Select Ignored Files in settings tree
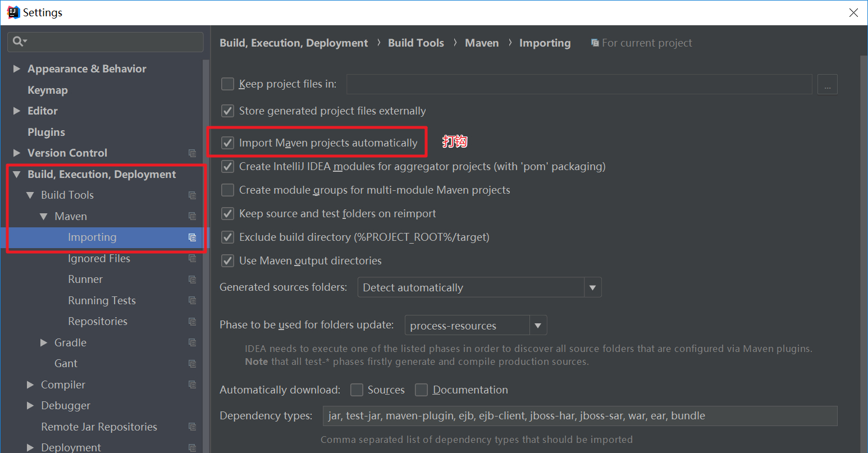 [99, 258]
